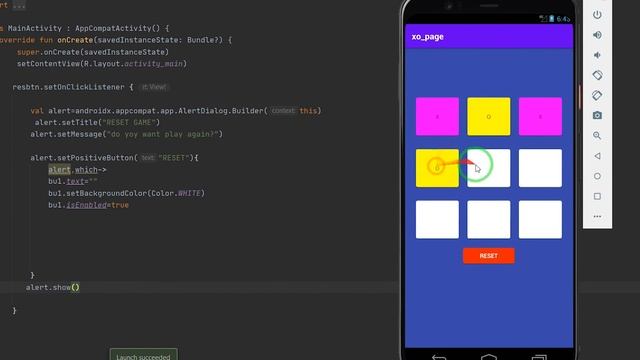The image size is (640, 360).
Task: Click 'alert.show()' line in the editor
Action: click(x=53, y=287)
